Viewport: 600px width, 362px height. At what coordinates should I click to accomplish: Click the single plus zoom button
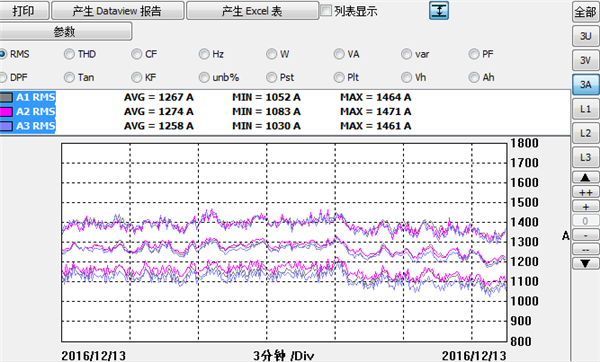click(x=585, y=207)
